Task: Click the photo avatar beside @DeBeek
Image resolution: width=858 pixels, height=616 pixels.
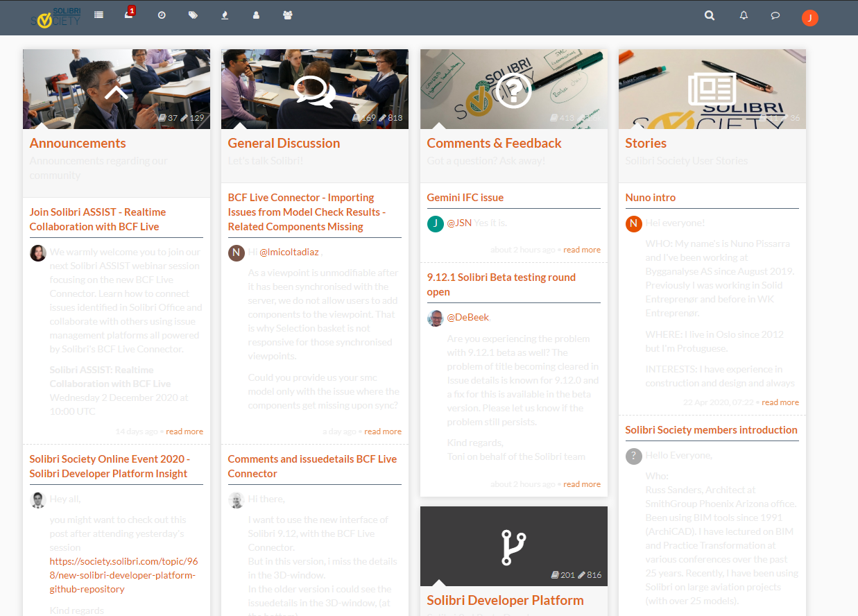Action: (436, 318)
